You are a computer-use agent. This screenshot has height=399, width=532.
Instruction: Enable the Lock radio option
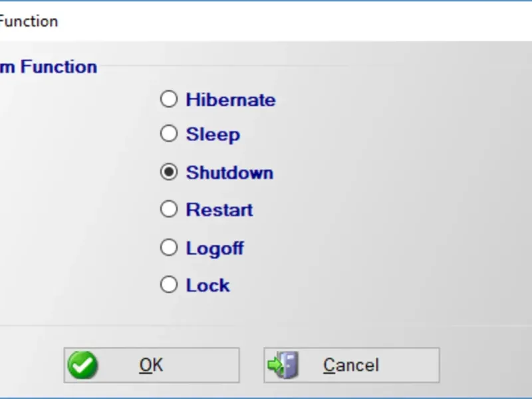[169, 285]
